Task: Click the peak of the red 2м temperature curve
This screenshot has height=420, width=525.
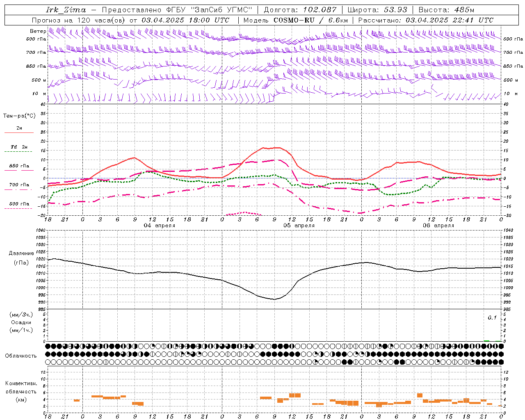Action: click(277, 147)
